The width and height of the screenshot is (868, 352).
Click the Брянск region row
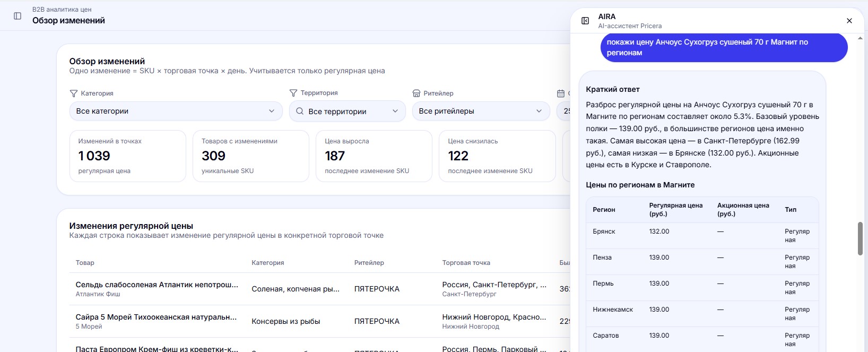702,236
